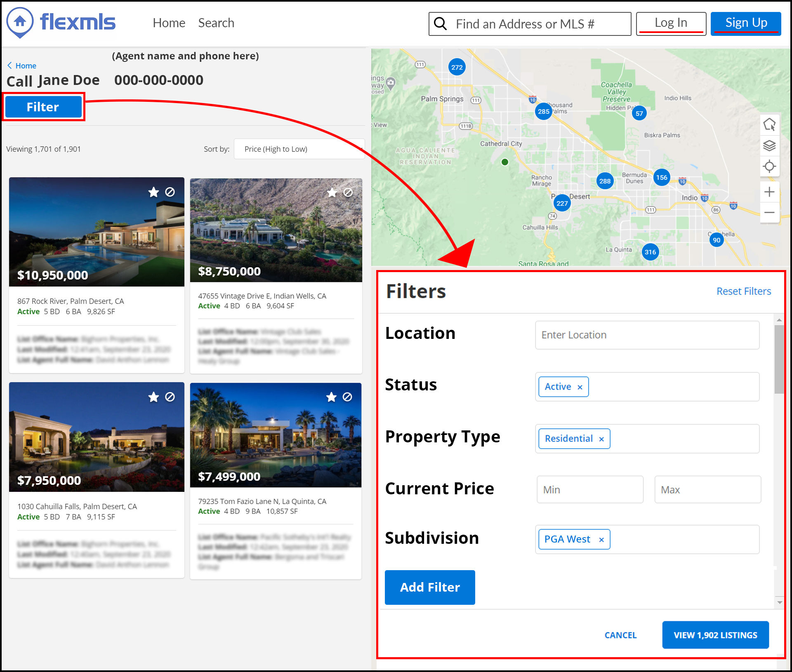Open the Search menu item
Image resolution: width=792 pixels, height=672 pixels.
[x=216, y=23]
